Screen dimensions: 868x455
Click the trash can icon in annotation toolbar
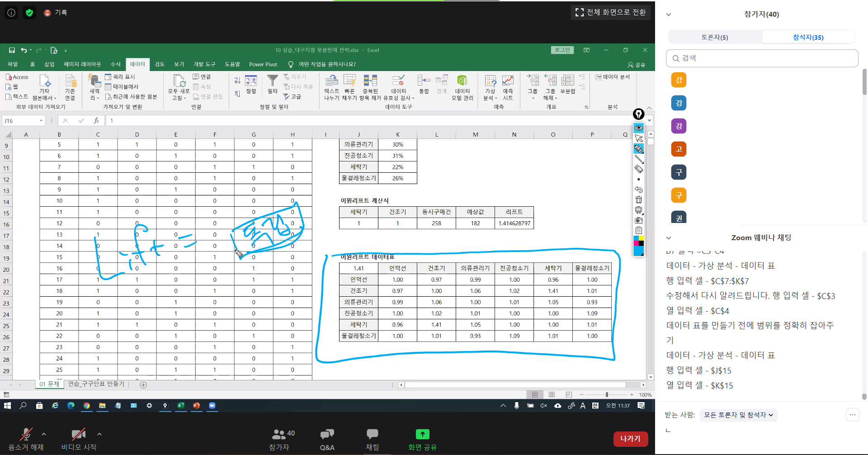638,200
